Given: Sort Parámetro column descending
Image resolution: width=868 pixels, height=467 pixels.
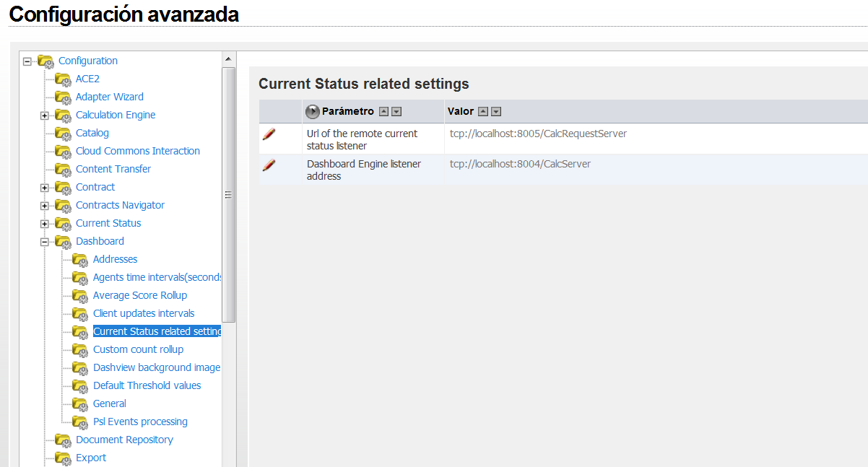Looking at the screenshot, I should coord(396,112).
